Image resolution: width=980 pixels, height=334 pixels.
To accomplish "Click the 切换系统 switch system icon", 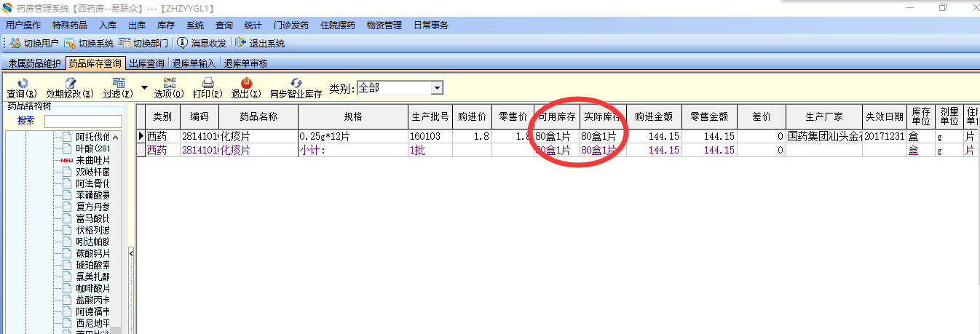I will [x=70, y=44].
